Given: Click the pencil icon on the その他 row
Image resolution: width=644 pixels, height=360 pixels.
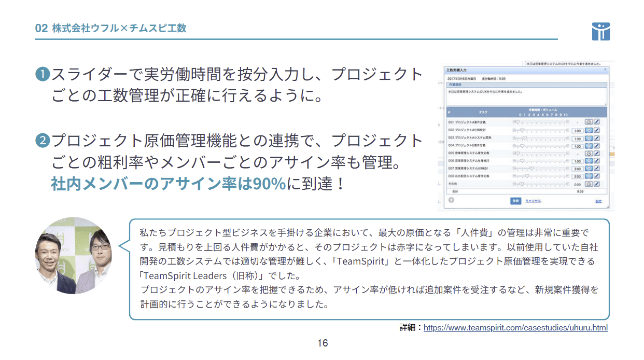Looking at the screenshot, I should [x=596, y=184].
